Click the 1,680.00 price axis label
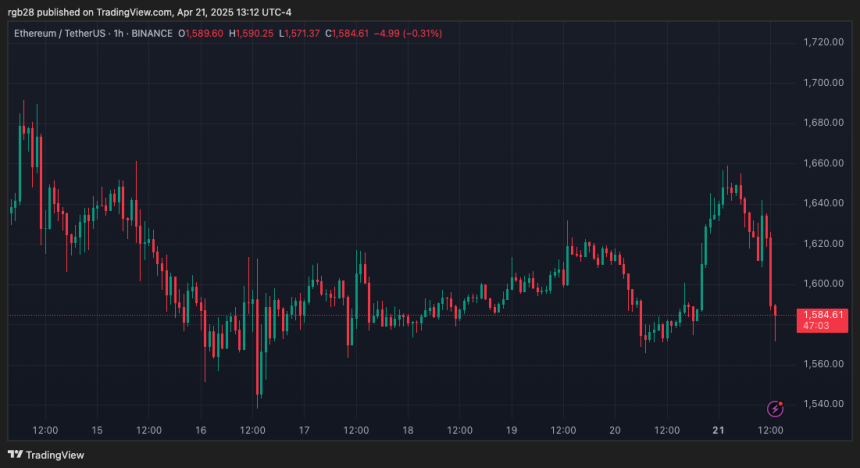Viewport: 860px width, 468px height. [x=823, y=123]
